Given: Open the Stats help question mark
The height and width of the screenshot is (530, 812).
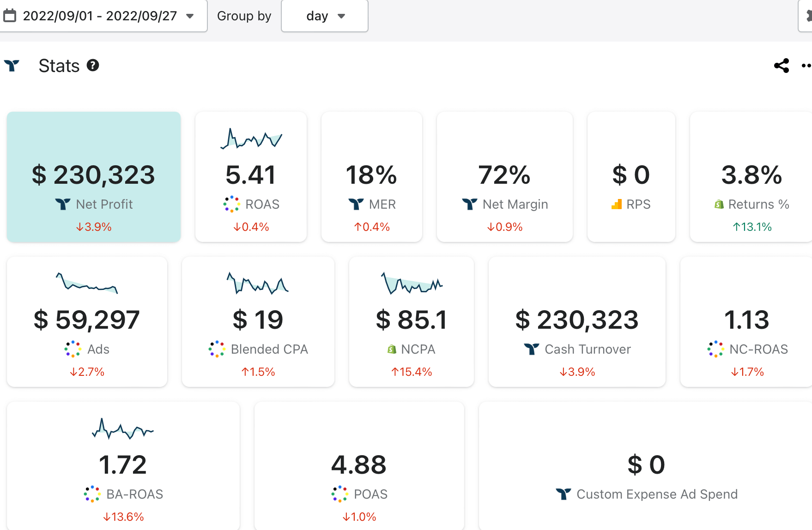Looking at the screenshot, I should [93, 66].
